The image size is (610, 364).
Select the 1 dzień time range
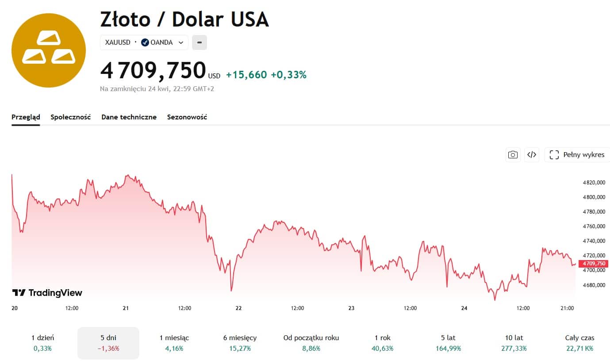42,343
